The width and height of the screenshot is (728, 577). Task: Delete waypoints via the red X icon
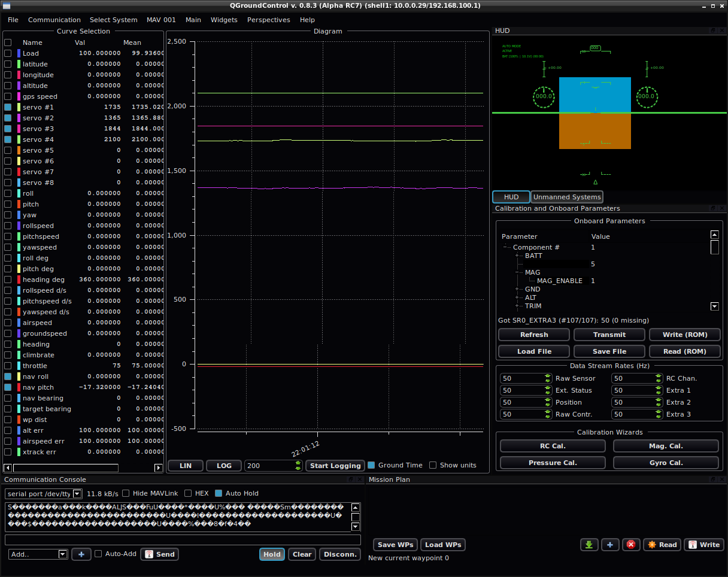coord(631,545)
